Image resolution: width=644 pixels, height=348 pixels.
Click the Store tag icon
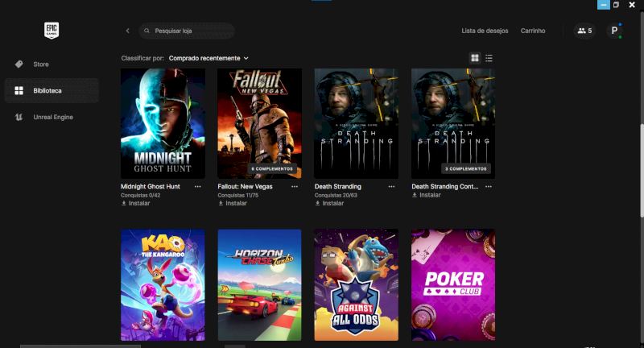tap(19, 64)
